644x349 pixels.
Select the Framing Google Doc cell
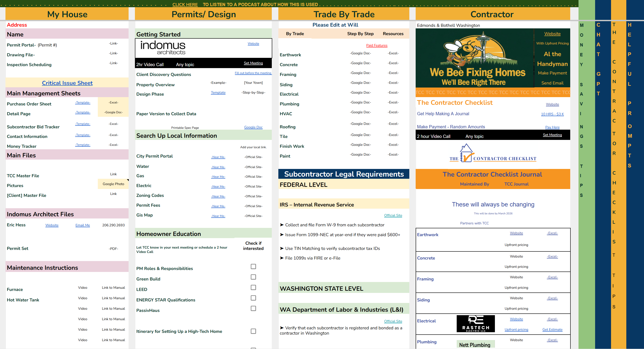click(x=360, y=73)
